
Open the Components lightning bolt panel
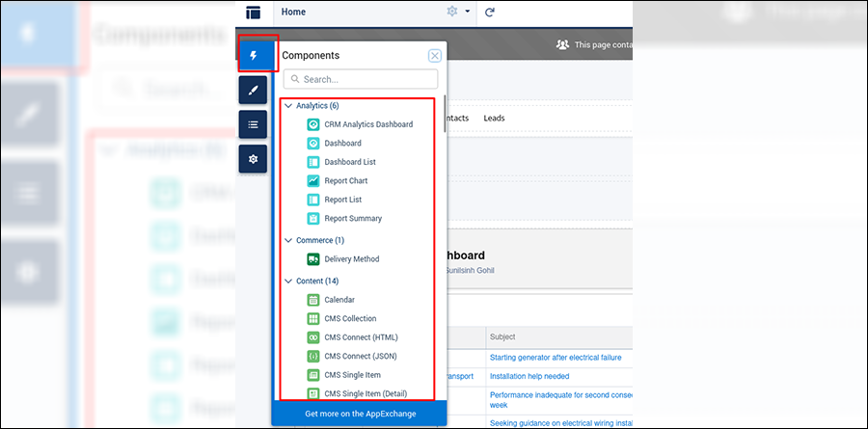coord(254,55)
